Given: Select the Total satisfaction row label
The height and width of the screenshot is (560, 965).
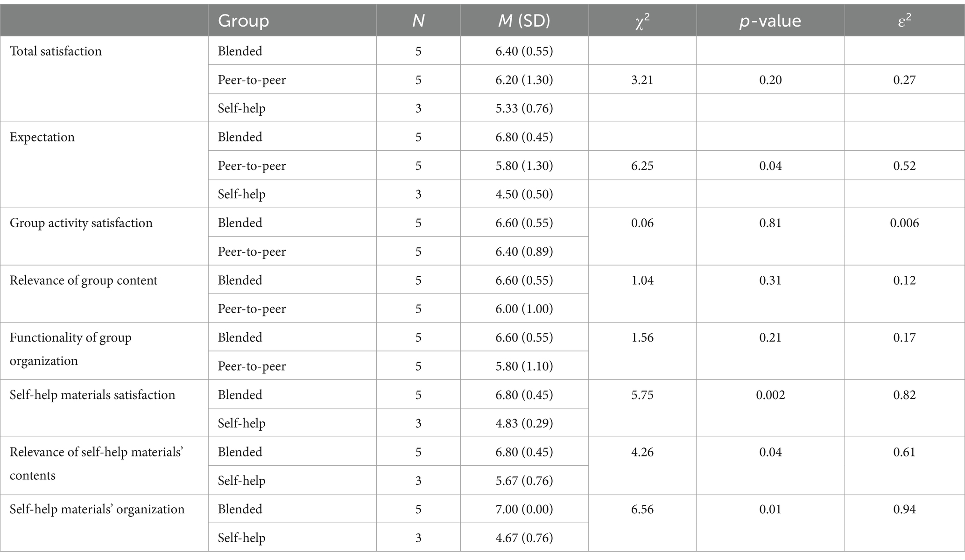Looking at the screenshot, I should tap(56, 51).
